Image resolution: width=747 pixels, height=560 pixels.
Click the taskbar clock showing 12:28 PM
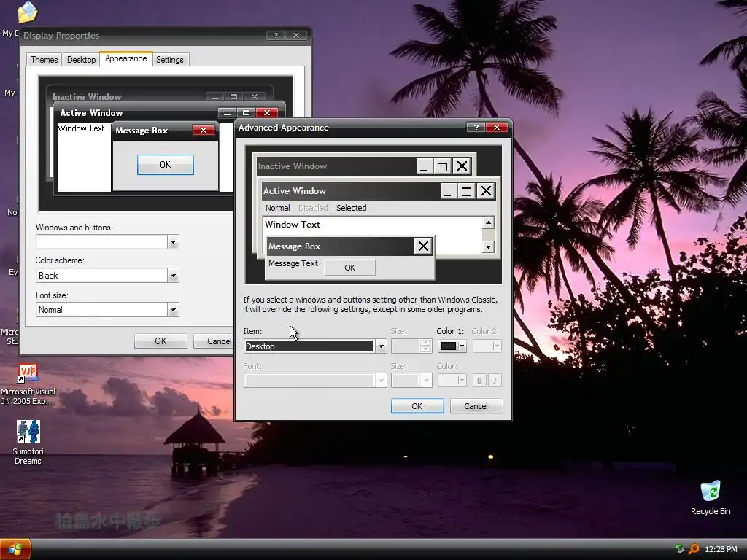tap(721, 549)
